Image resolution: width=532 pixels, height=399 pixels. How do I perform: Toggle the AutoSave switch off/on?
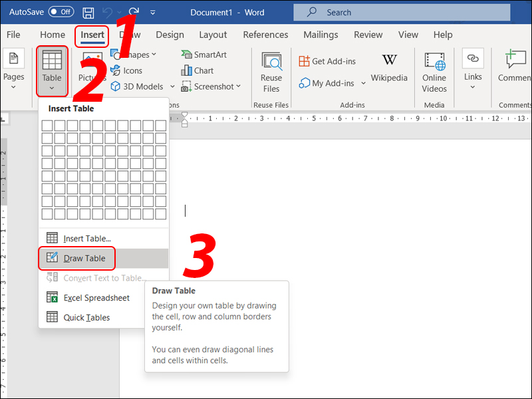click(x=61, y=12)
